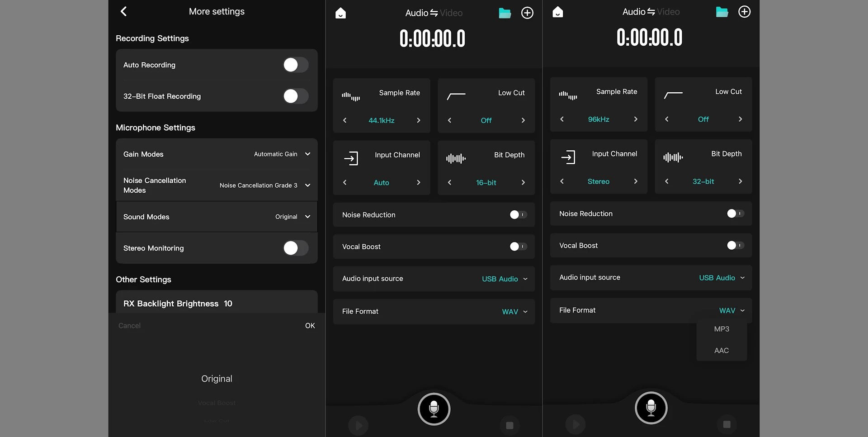Turn on 32-Bit Float Recording
Image resolution: width=868 pixels, height=437 pixels.
[x=295, y=96]
